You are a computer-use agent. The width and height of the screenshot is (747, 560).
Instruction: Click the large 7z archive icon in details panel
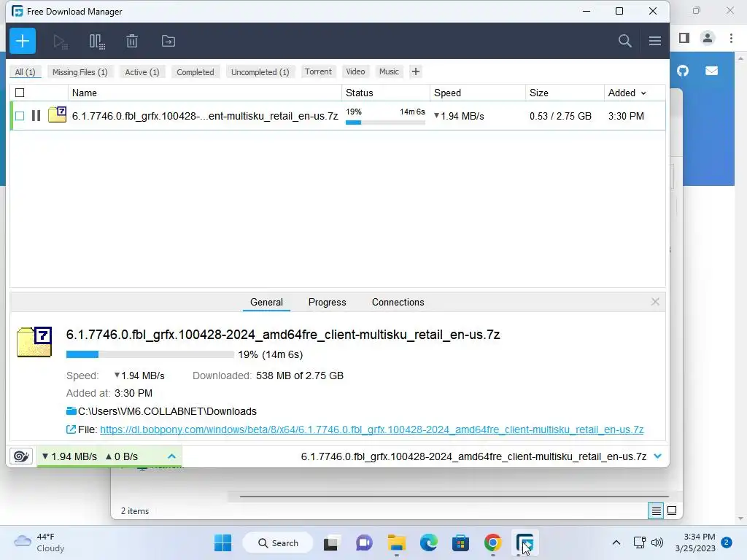34,342
